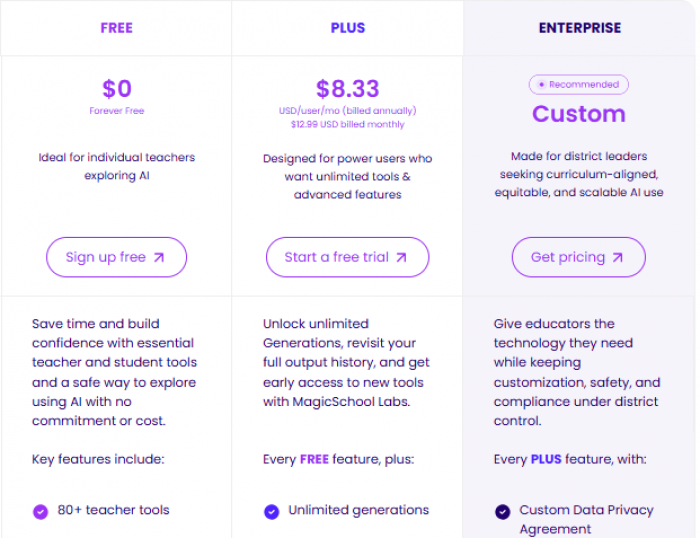Click the Custom price heading
700x538 pixels.
pyautogui.click(x=579, y=114)
